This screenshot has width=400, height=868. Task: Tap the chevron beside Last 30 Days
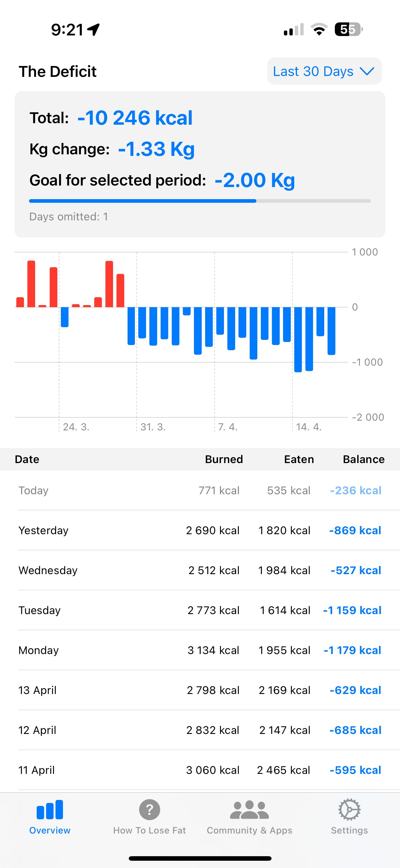click(367, 71)
